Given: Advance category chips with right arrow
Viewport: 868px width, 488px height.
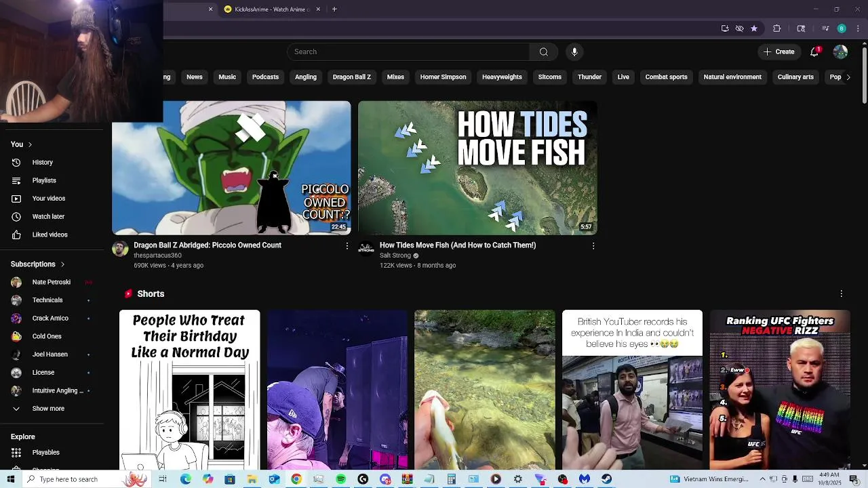Looking at the screenshot, I should pos(848,77).
